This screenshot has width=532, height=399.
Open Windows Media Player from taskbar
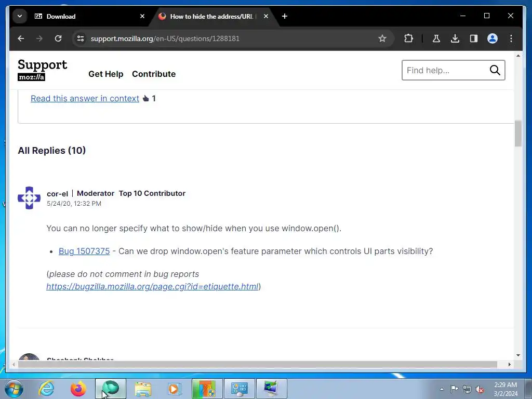[175, 389]
